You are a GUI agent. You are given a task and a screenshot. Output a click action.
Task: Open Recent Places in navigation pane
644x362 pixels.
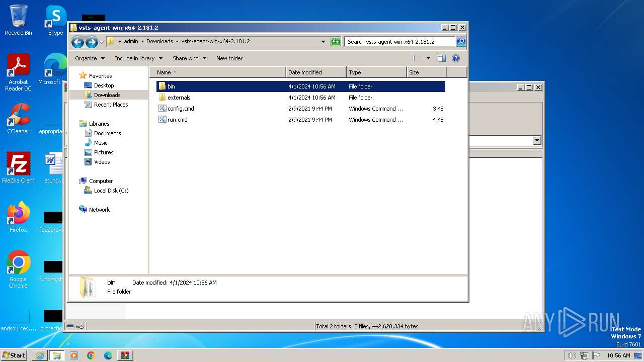[111, 105]
